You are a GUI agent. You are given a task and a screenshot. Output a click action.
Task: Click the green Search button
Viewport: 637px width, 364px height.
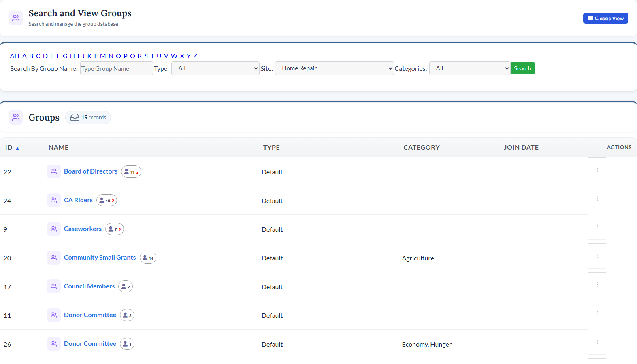click(522, 68)
